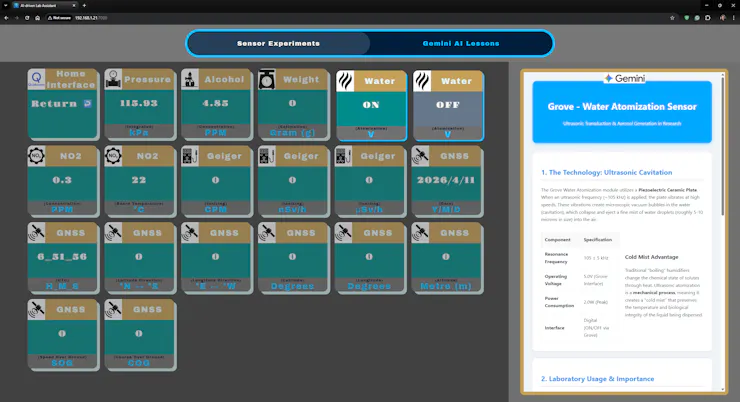Viewport: 740px width, 402px height.
Task: Bookmark this page with star icon
Action: click(x=672, y=18)
